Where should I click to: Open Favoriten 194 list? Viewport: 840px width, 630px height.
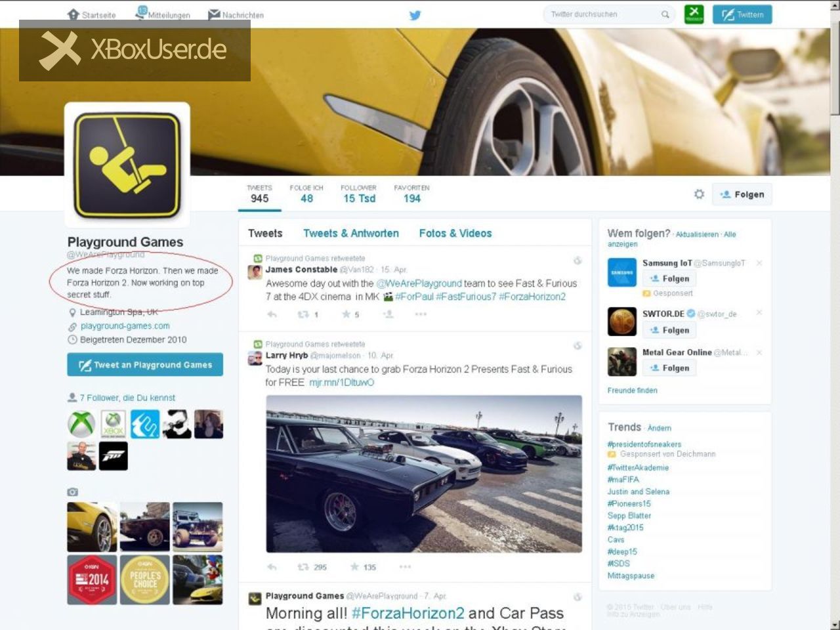411,194
